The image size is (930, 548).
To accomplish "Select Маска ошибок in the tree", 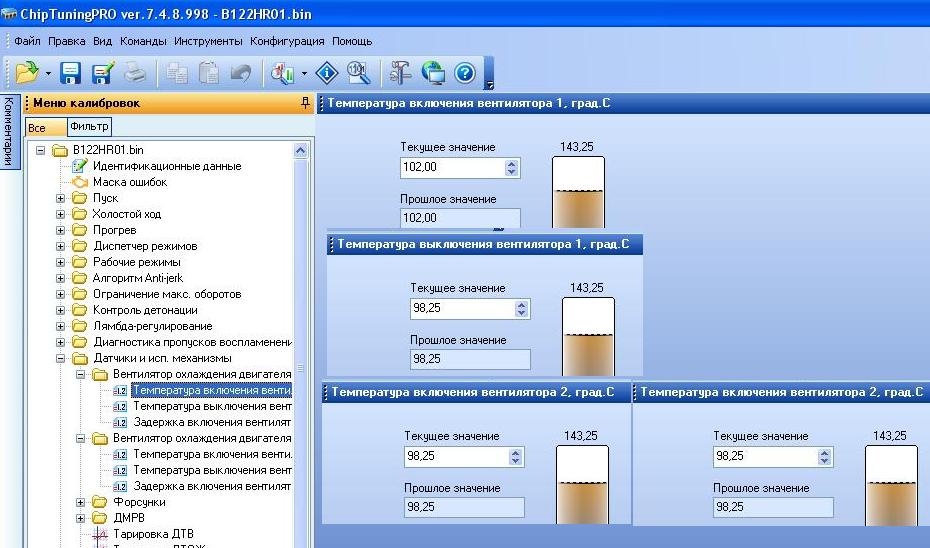I will tap(130, 182).
